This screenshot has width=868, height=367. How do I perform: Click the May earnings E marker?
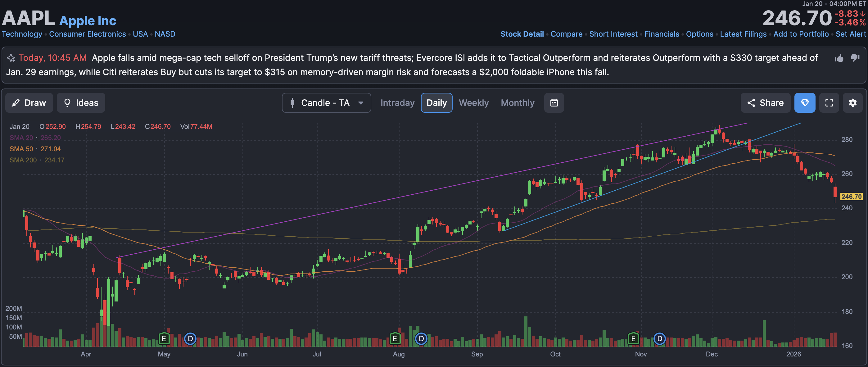(x=164, y=338)
